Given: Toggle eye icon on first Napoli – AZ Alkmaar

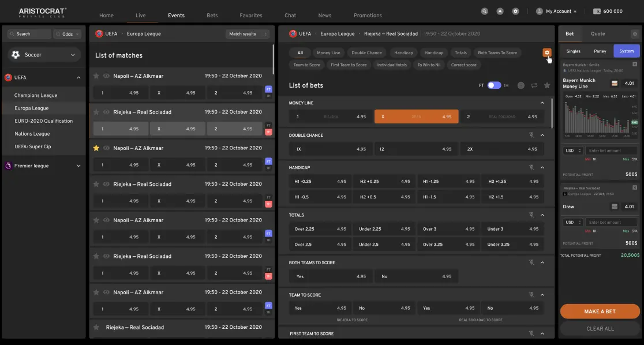Looking at the screenshot, I should tap(106, 76).
